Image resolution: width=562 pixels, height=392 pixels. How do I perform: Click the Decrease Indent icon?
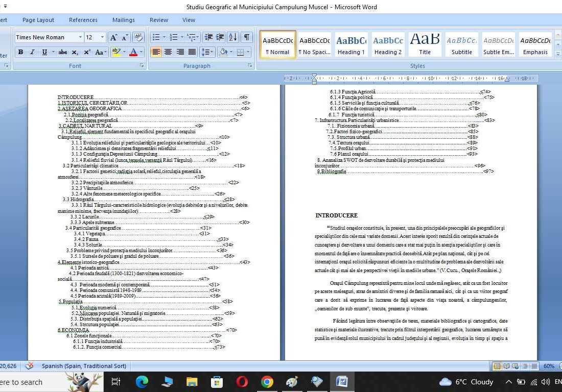pos(208,37)
